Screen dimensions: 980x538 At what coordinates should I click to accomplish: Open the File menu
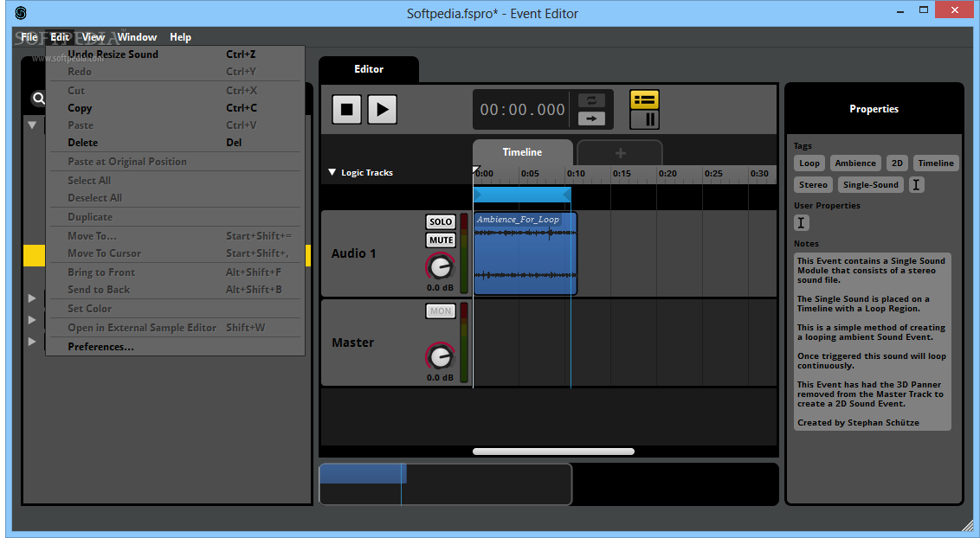point(29,37)
